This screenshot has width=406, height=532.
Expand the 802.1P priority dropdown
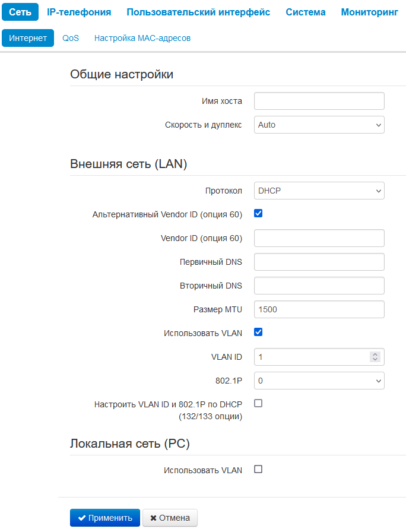click(319, 381)
